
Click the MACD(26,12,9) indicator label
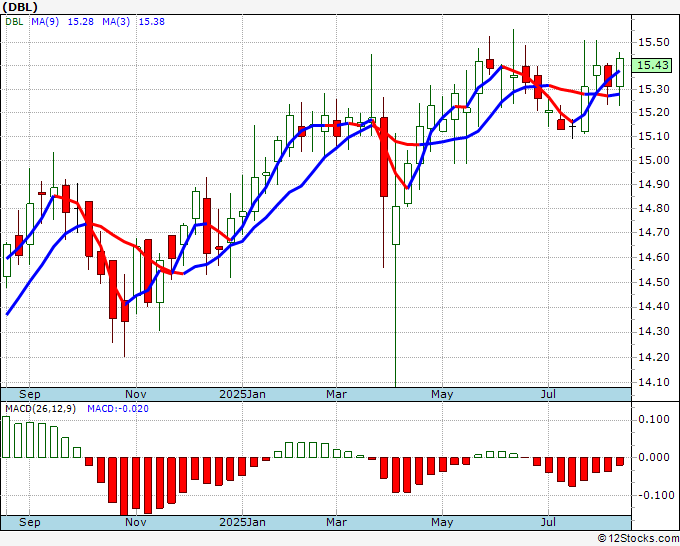tap(41, 409)
